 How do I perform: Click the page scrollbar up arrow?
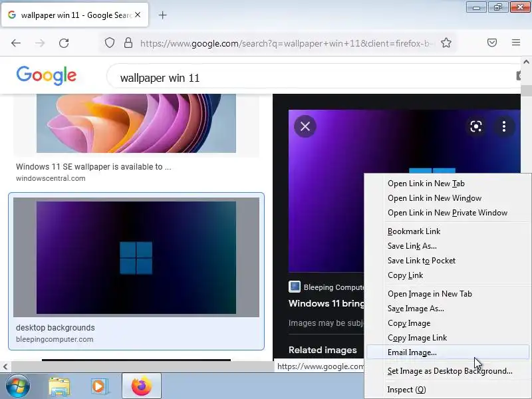(x=526, y=62)
